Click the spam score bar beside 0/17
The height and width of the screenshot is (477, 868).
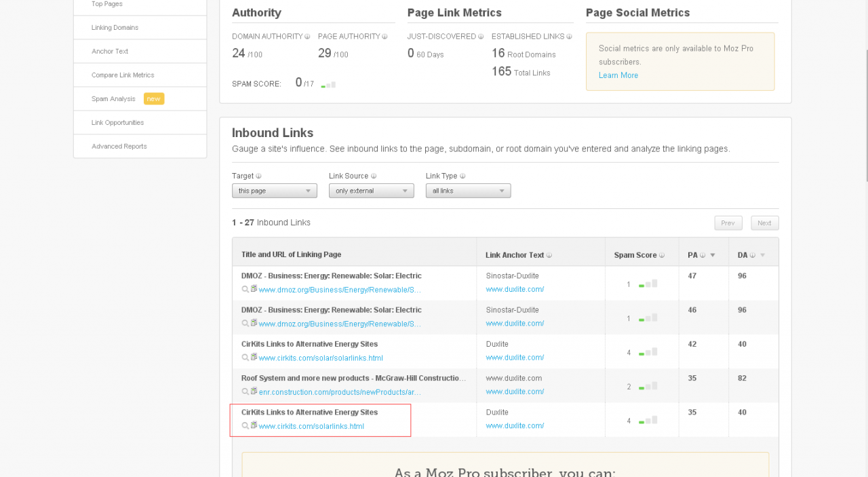[328, 85]
